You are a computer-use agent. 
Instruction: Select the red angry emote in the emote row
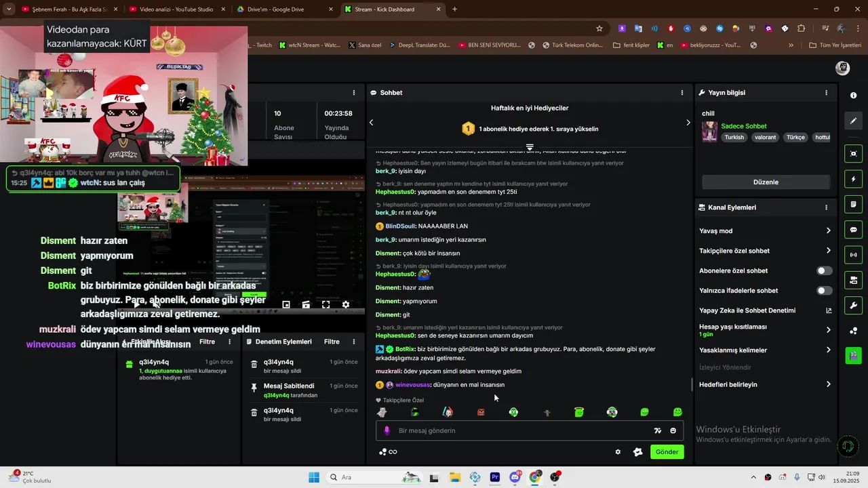pos(481,412)
